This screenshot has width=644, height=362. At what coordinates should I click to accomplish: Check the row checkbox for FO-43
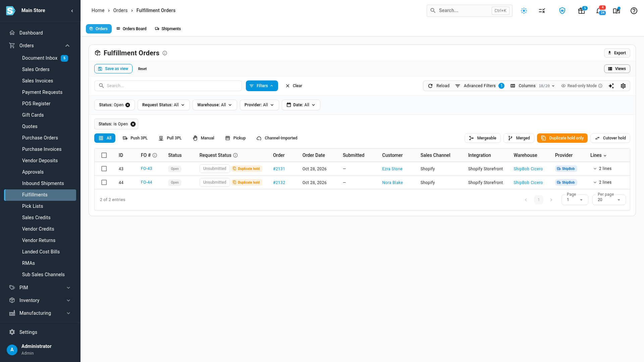(x=104, y=169)
